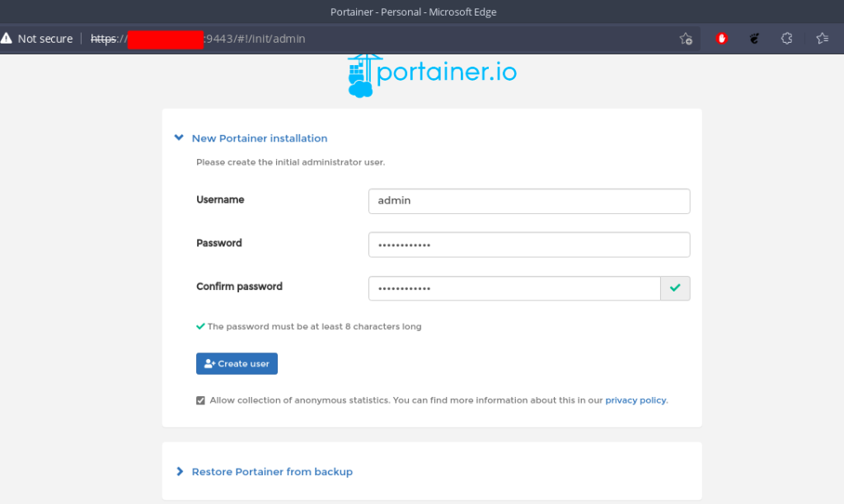Click the chevron beside New Portainer installation
Screen dimensions: 844x504
[179, 138]
